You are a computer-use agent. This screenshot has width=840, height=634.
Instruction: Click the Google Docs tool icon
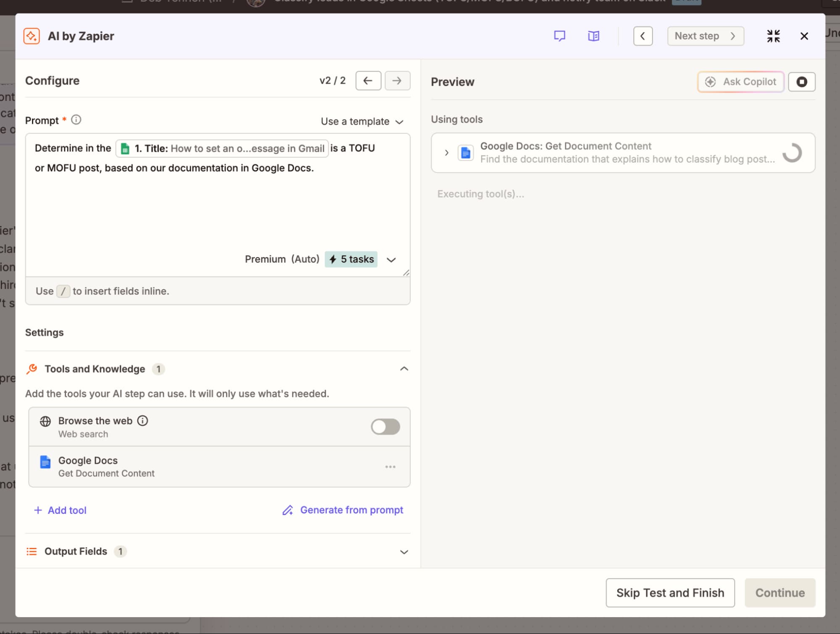(x=45, y=462)
